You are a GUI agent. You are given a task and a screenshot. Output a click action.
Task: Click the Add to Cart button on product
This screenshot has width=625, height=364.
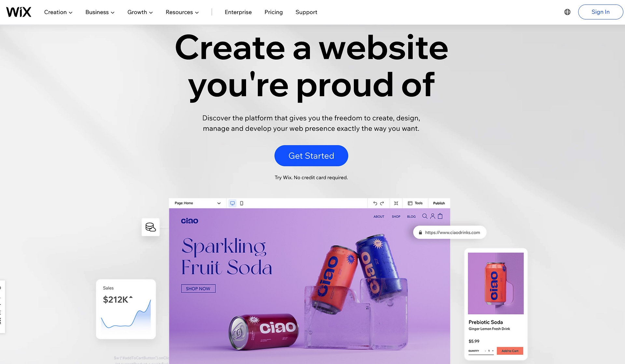point(510,351)
